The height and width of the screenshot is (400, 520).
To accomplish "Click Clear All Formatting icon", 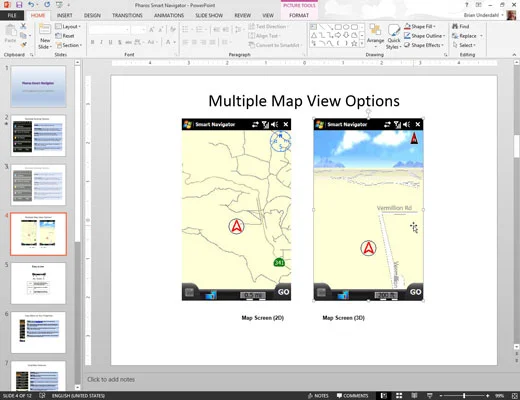I will 173,30.
